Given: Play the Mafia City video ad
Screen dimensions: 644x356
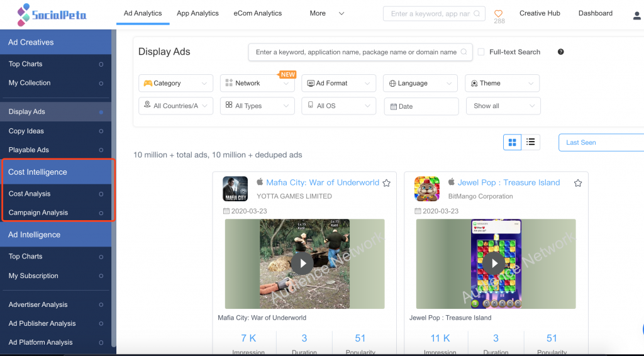Looking at the screenshot, I should (303, 263).
